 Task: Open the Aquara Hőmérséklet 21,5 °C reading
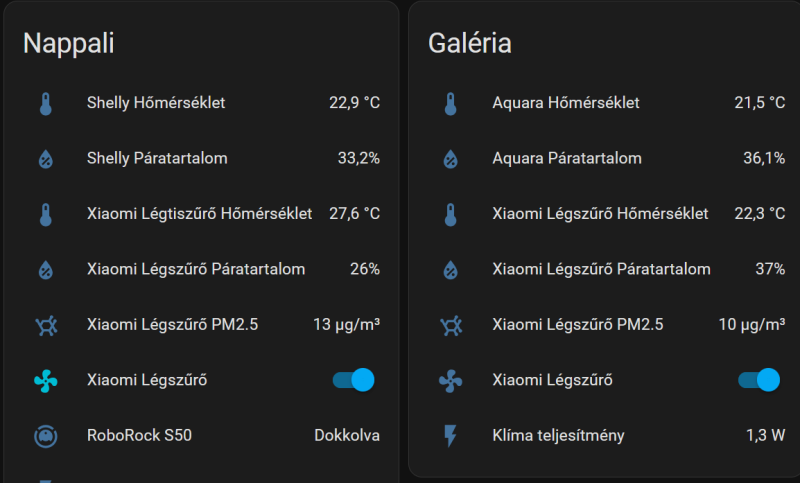click(760, 103)
